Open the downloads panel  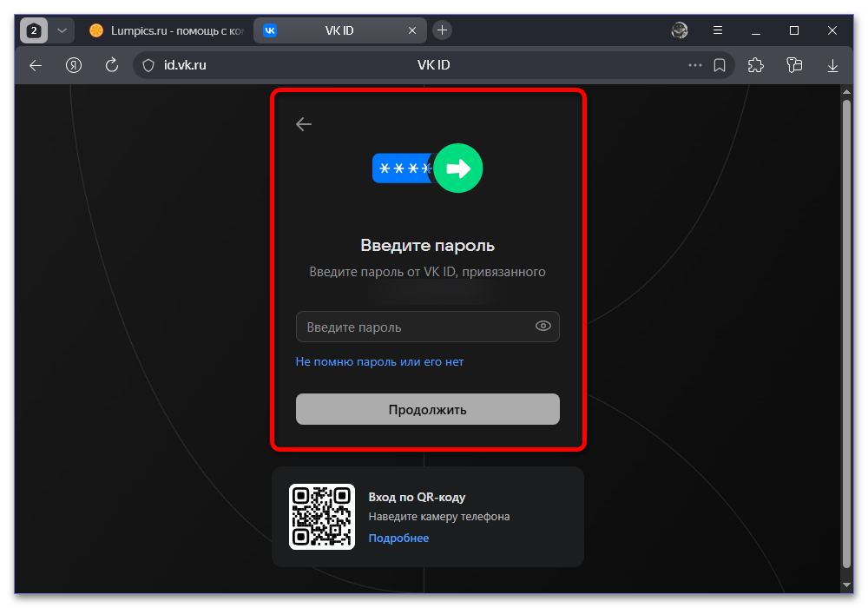click(x=832, y=66)
